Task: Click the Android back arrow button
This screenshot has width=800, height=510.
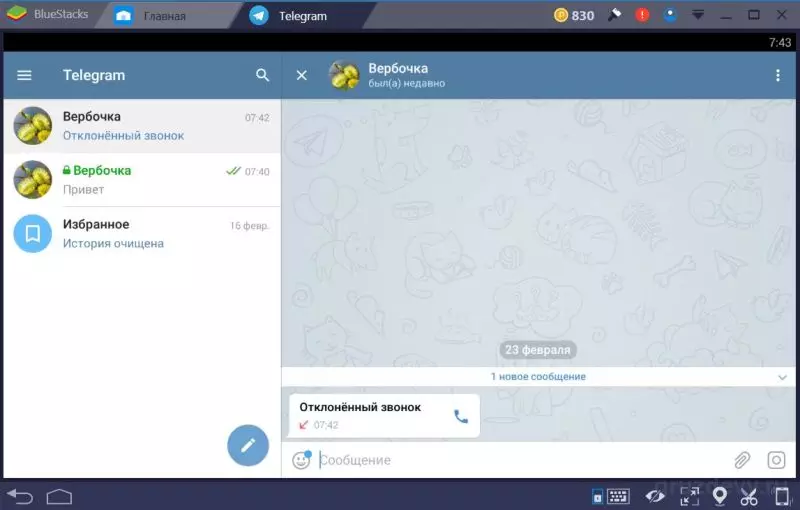Action: (x=20, y=496)
